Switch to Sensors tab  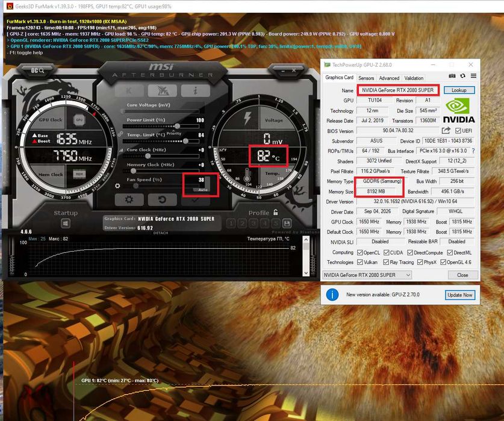(x=366, y=78)
